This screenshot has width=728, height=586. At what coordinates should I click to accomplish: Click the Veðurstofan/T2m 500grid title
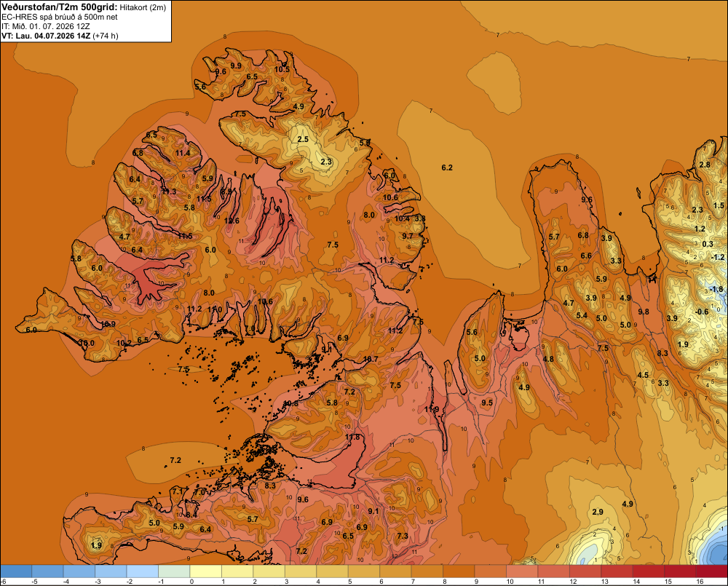click(60, 7)
